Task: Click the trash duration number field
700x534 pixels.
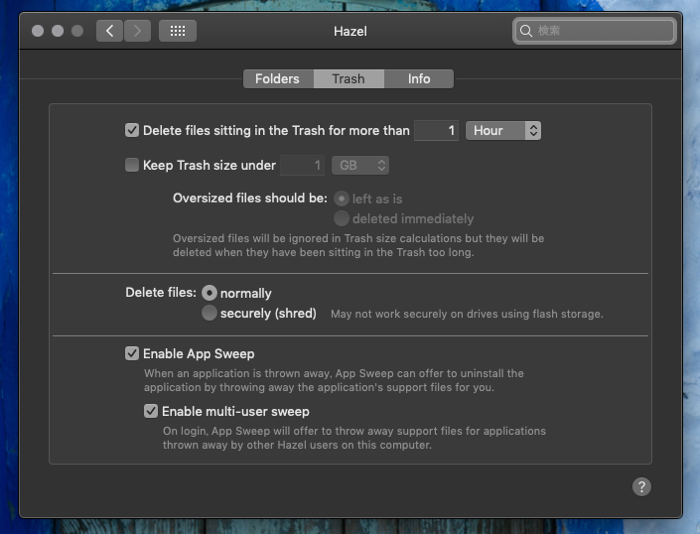Action: pos(436,130)
